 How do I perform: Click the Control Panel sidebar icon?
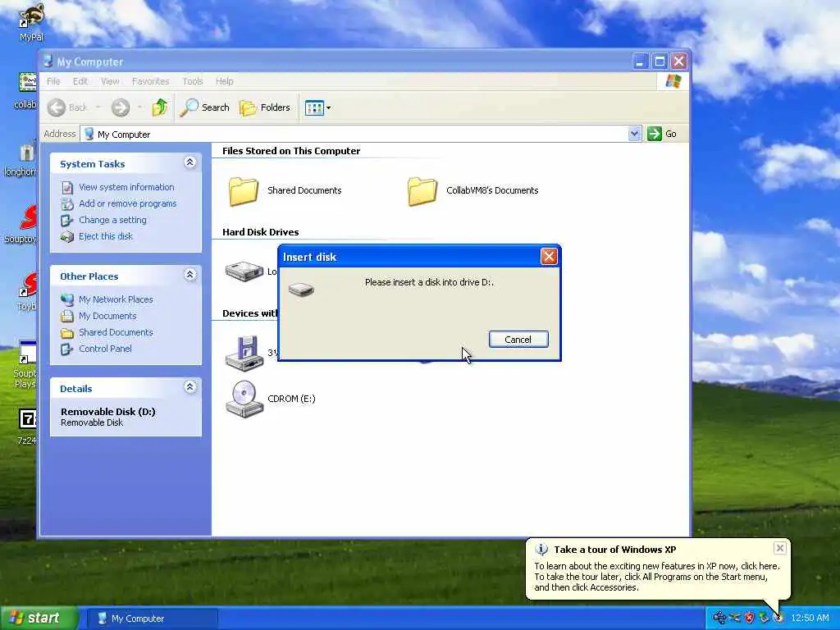pyautogui.click(x=67, y=349)
